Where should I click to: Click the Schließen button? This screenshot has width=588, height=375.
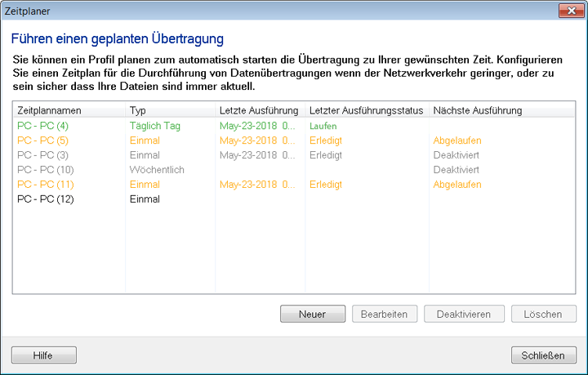tap(543, 355)
